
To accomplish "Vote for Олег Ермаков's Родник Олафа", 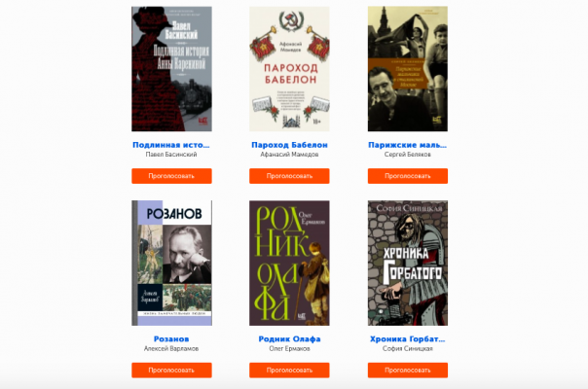I will tap(289, 371).
